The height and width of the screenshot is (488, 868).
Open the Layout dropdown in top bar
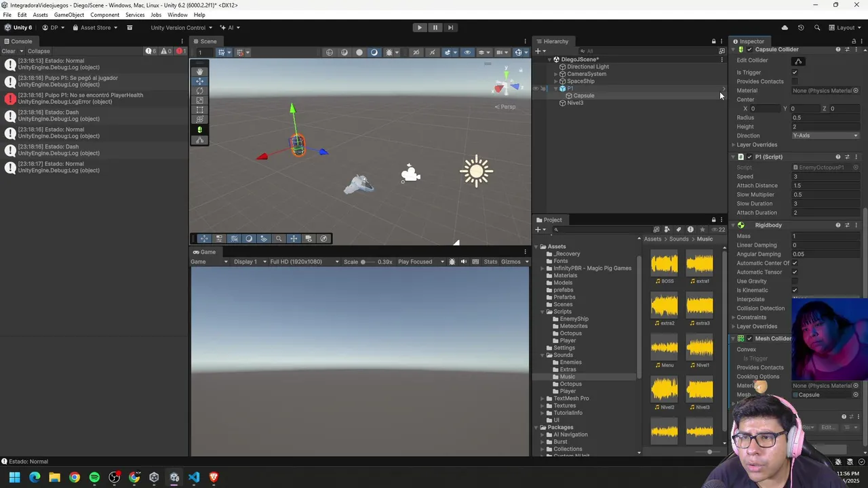(844, 28)
